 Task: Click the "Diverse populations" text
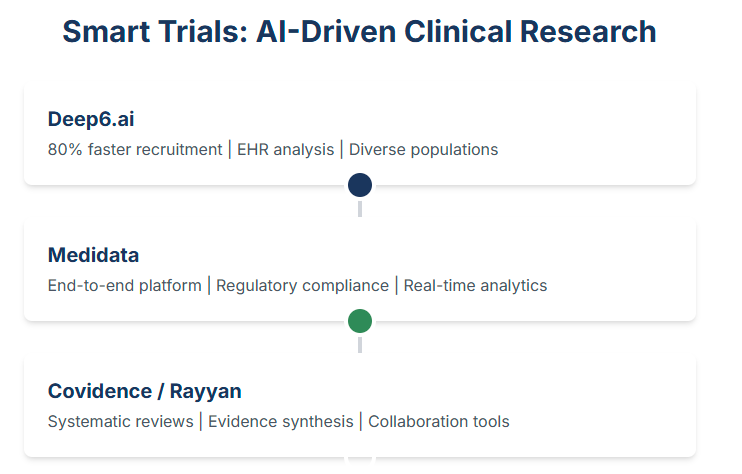pos(423,150)
